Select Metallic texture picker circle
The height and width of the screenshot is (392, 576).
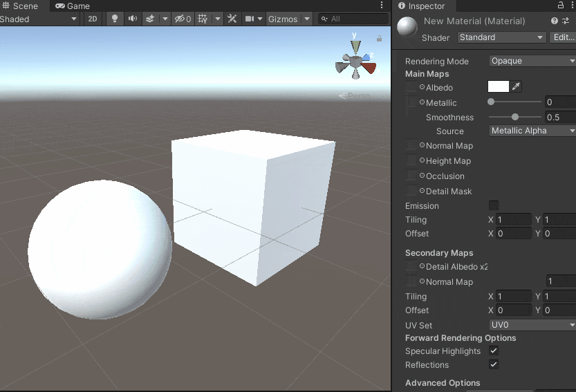click(422, 102)
